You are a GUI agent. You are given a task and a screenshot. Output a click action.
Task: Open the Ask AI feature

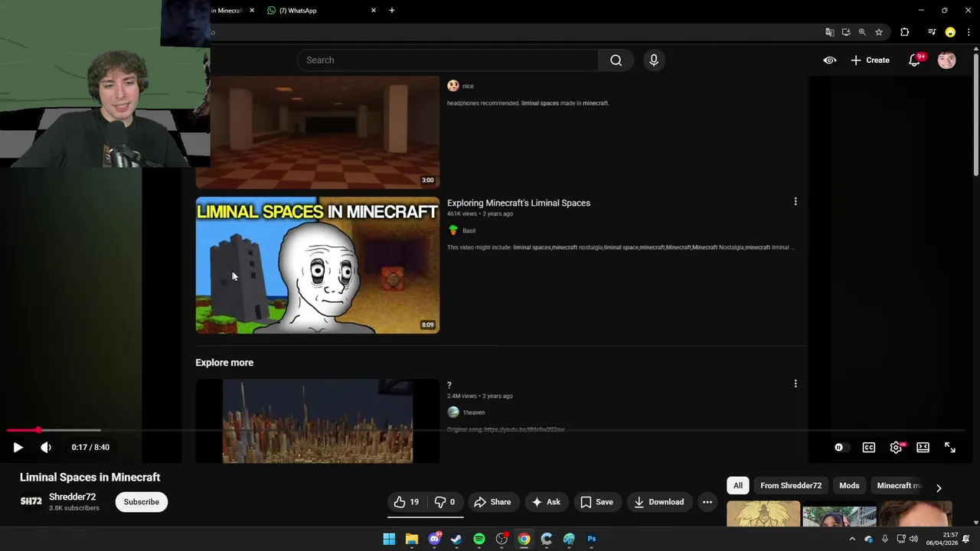point(546,502)
